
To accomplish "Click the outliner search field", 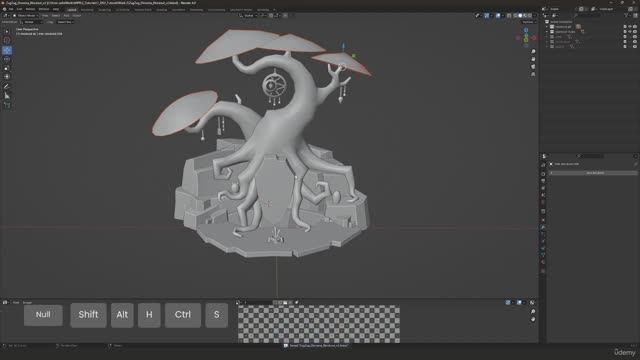I will coord(588,16).
